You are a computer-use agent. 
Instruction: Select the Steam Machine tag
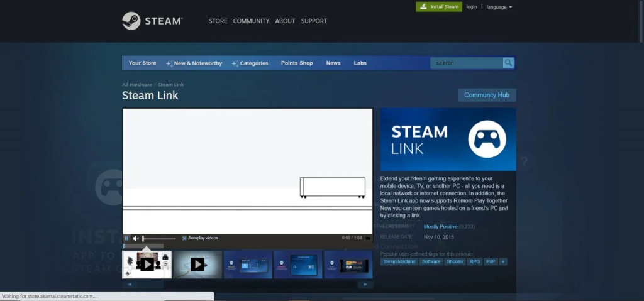coord(399,261)
